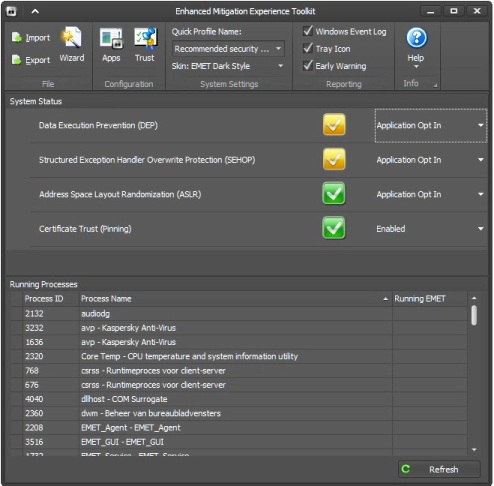Open the Certificate Trust Enabled dropdown
The image size is (494, 486).
tap(431, 229)
